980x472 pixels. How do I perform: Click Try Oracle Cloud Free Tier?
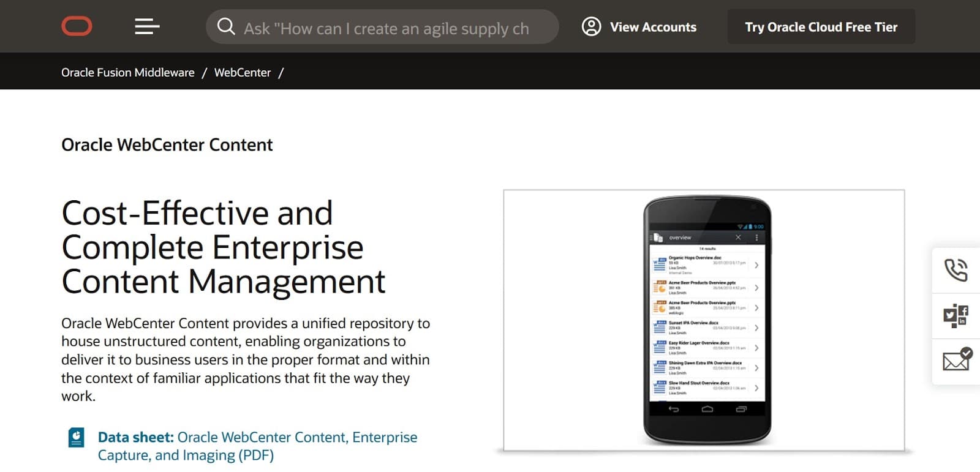[x=821, y=27]
